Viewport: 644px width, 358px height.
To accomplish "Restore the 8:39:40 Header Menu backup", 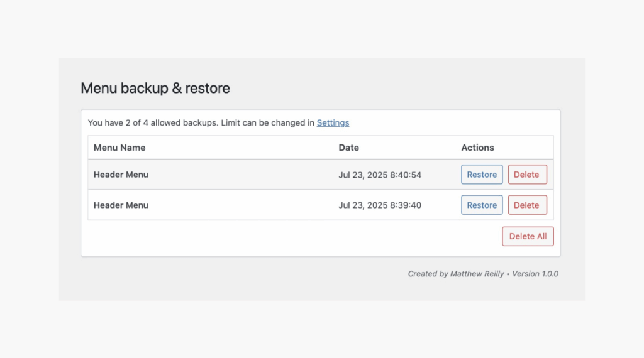I will (x=482, y=205).
